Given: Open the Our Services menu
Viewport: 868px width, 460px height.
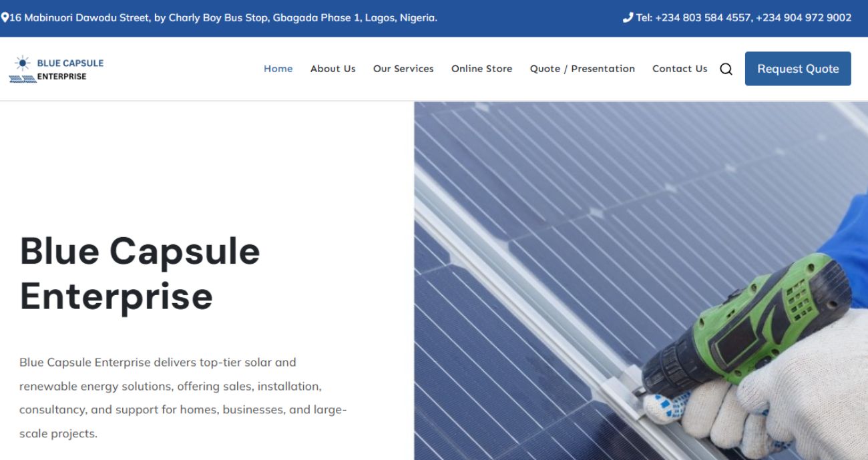Looking at the screenshot, I should (x=403, y=69).
